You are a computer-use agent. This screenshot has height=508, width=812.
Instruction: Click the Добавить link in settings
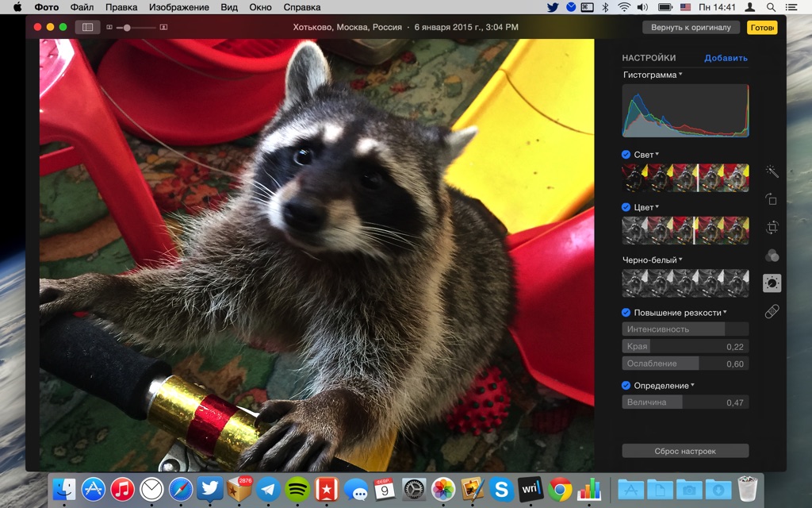[x=726, y=58]
